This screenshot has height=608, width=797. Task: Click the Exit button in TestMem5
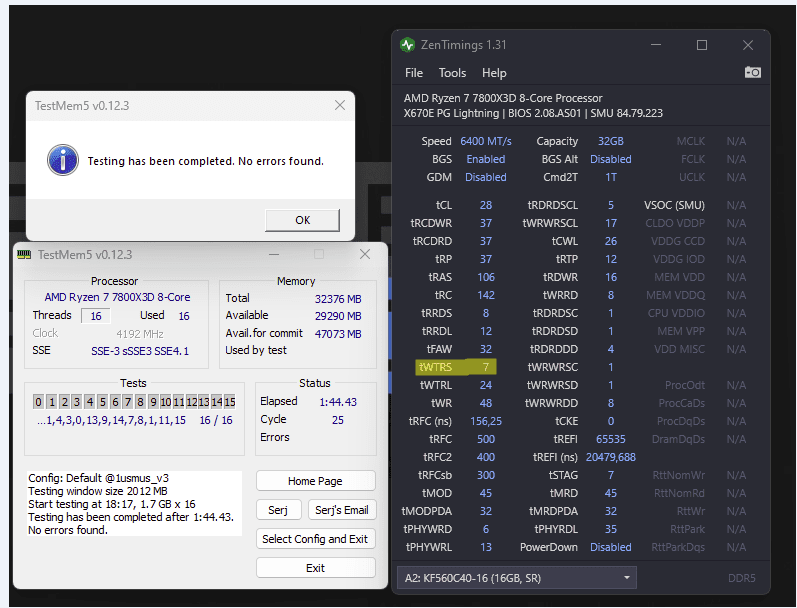(x=315, y=568)
